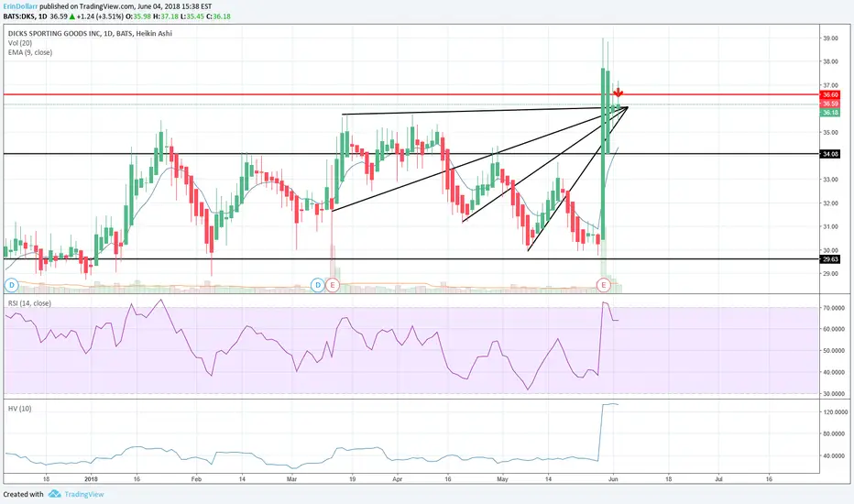Click the earnings E marker beside the D marker
This screenshot has width=854, height=504.
coord(333,284)
